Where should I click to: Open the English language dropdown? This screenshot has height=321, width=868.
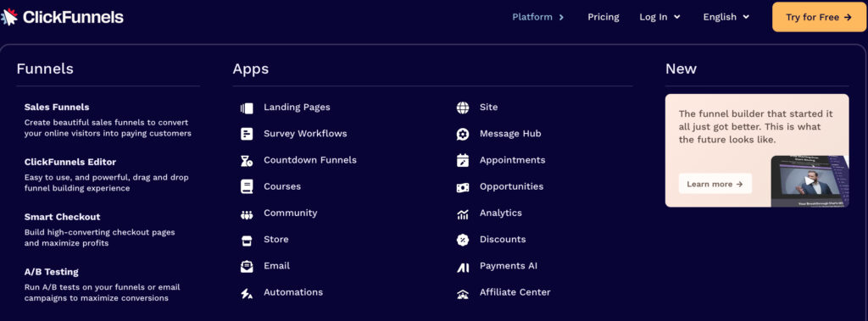pos(726,17)
